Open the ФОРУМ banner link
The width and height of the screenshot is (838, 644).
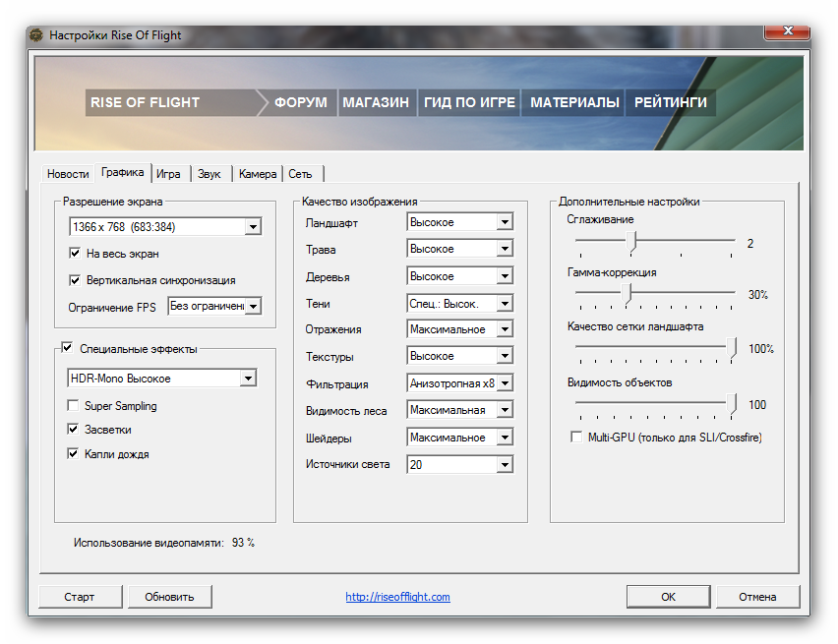(x=301, y=102)
